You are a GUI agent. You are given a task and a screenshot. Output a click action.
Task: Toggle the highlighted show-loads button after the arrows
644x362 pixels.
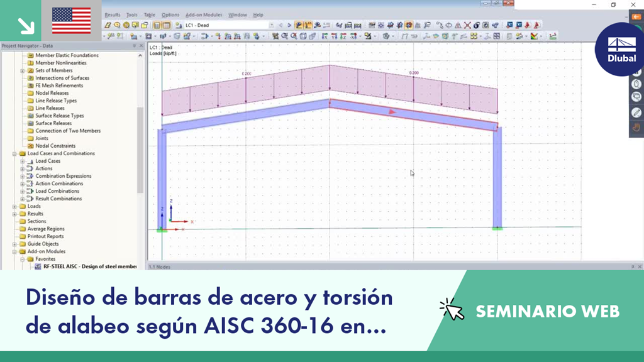[x=299, y=25]
